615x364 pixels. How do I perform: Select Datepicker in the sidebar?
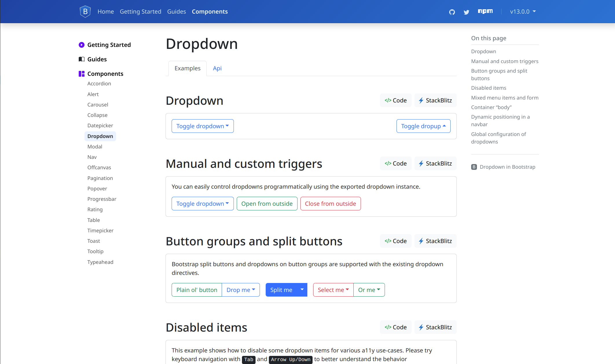tap(100, 125)
